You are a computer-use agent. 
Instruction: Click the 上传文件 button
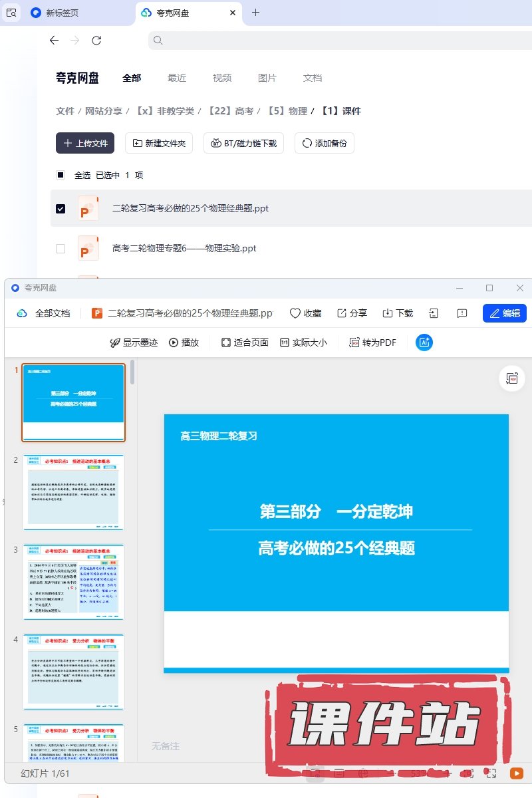pyautogui.click(x=85, y=143)
